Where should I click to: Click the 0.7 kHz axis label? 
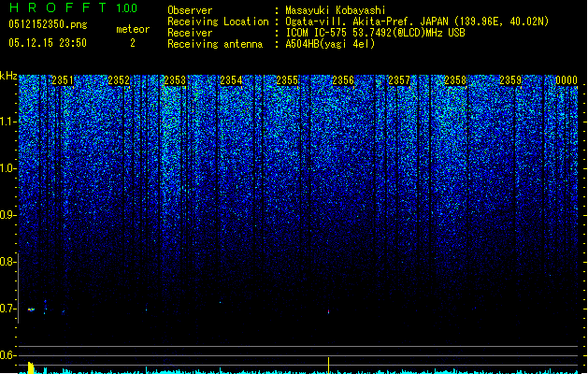click(x=7, y=309)
